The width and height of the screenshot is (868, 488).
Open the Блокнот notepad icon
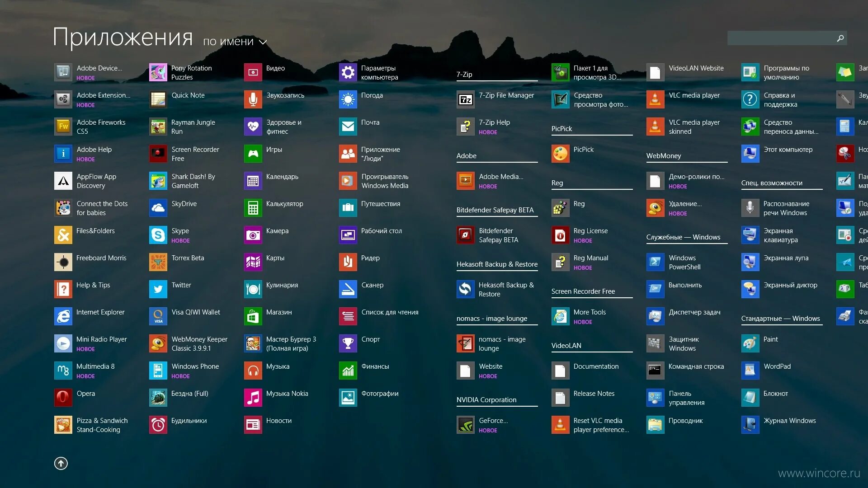click(750, 398)
